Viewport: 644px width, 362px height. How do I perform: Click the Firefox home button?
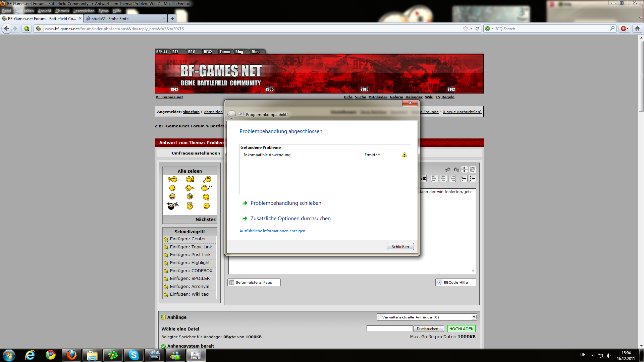pyautogui.click(x=637, y=29)
